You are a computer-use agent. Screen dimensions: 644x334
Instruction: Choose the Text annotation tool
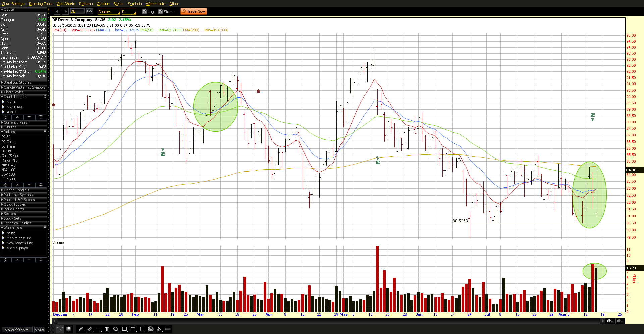[x=107, y=329]
